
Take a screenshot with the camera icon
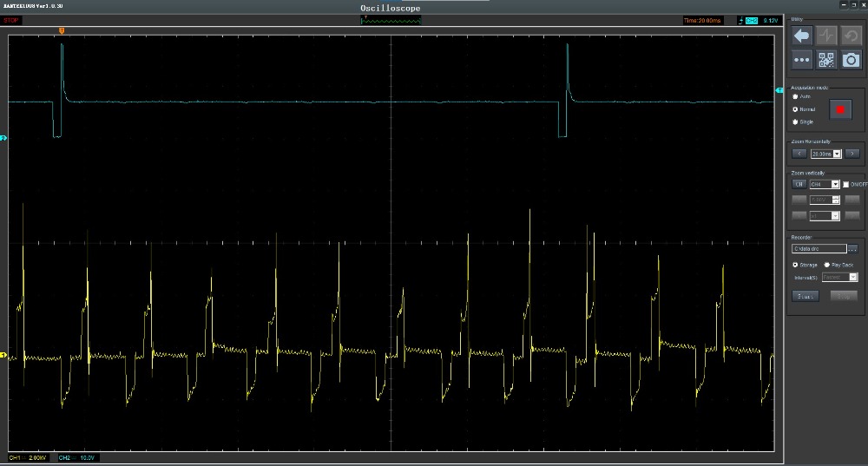coord(852,60)
